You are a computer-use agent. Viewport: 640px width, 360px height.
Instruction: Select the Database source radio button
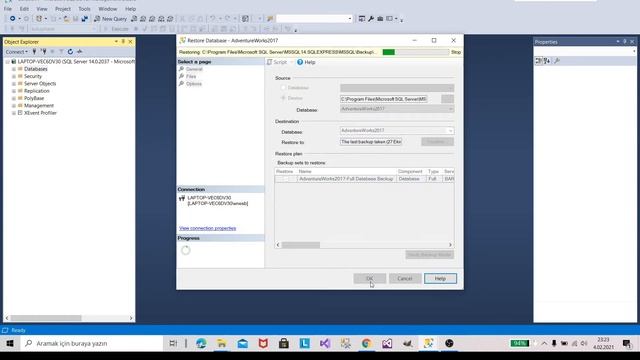283,88
